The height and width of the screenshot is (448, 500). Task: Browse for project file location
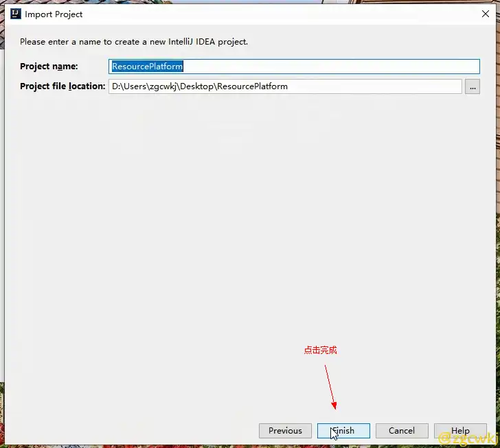coord(473,86)
